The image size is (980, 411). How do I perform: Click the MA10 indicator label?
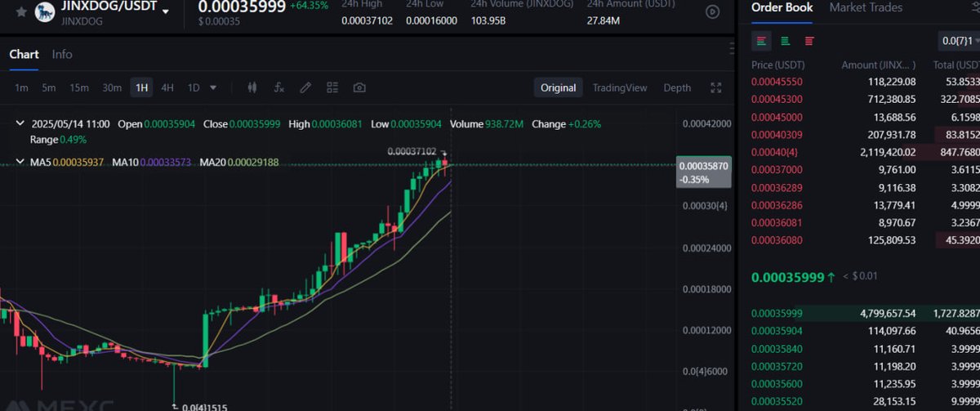pos(151,163)
